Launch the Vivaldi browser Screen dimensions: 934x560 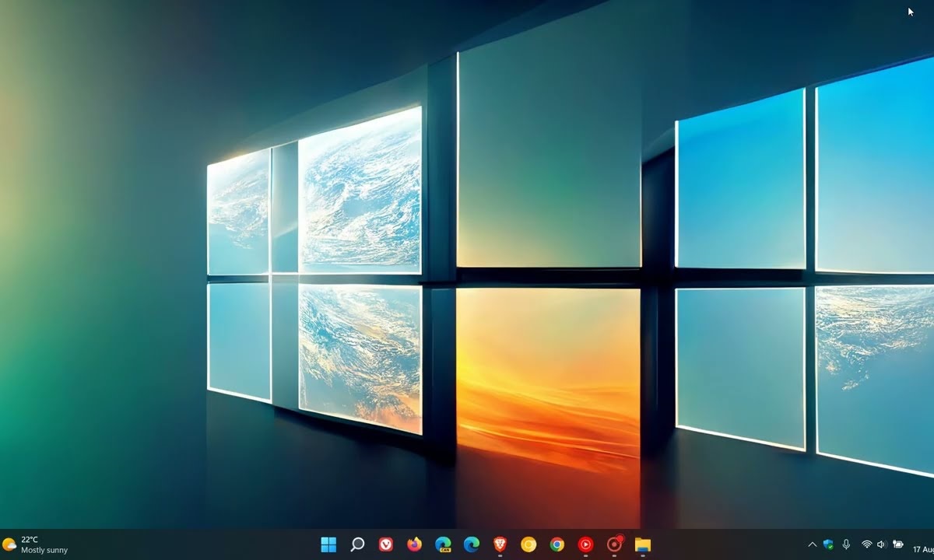385,545
